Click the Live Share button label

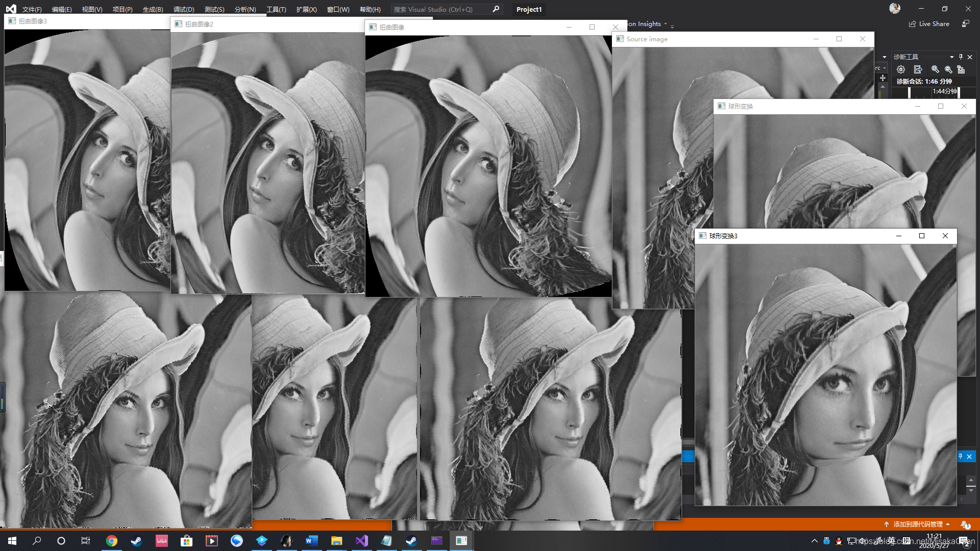[934, 24]
